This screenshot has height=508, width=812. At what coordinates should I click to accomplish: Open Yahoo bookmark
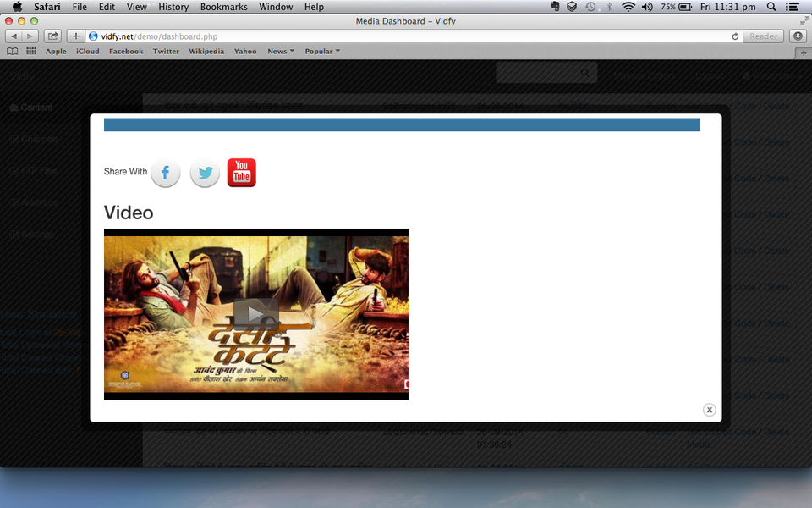(245, 52)
